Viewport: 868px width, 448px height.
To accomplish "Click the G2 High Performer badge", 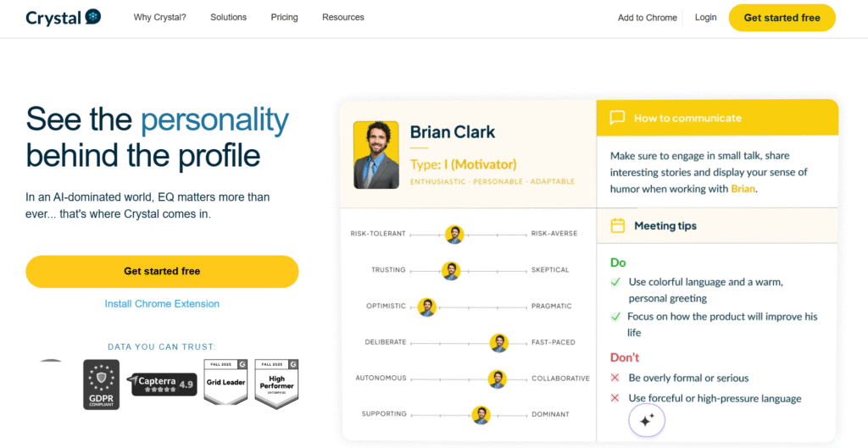I will [277, 384].
